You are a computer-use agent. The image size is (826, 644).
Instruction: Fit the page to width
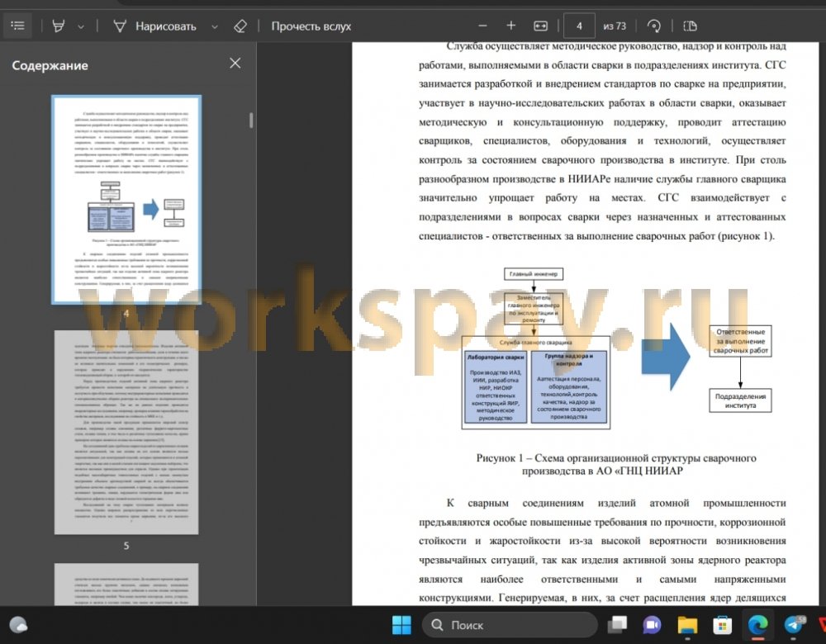pyautogui.click(x=540, y=26)
